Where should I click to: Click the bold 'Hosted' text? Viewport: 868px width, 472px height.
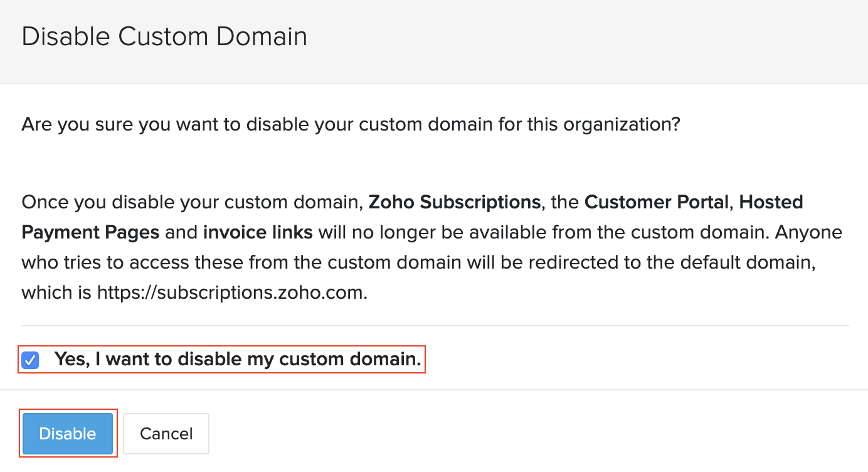771,202
